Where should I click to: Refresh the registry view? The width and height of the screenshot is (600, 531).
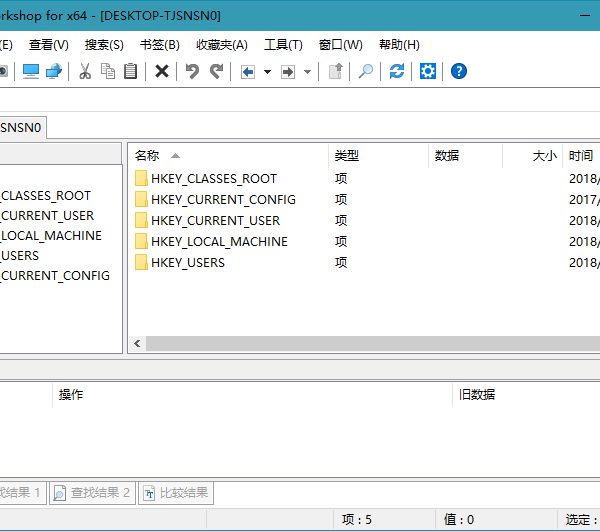(397, 71)
